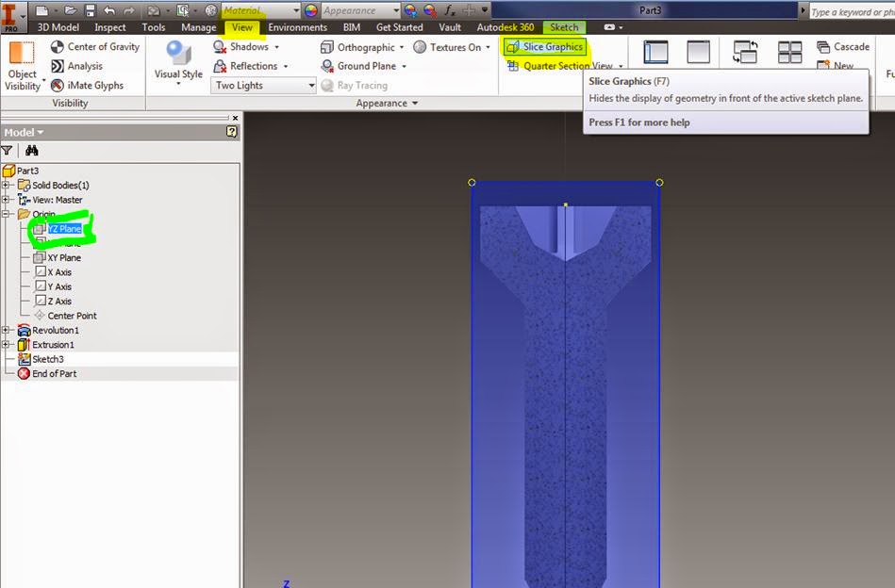Open the Model browser dropdown
The width and height of the screenshot is (895, 588).
24,132
